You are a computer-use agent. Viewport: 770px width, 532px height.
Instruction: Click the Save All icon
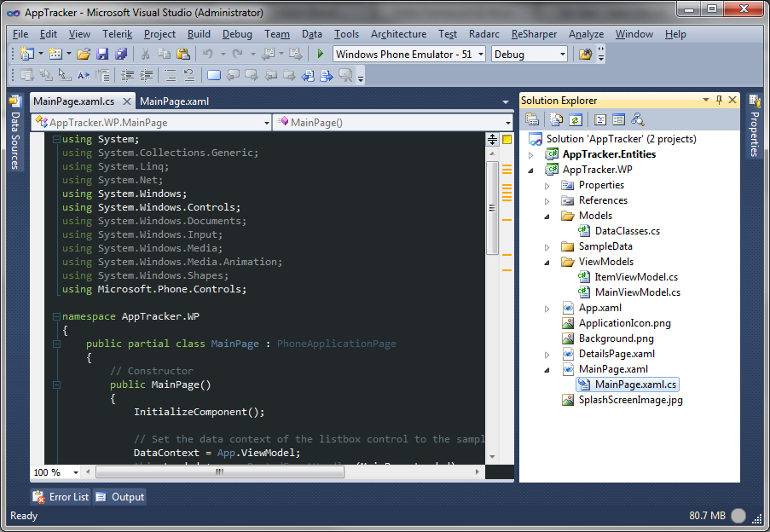click(121, 54)
